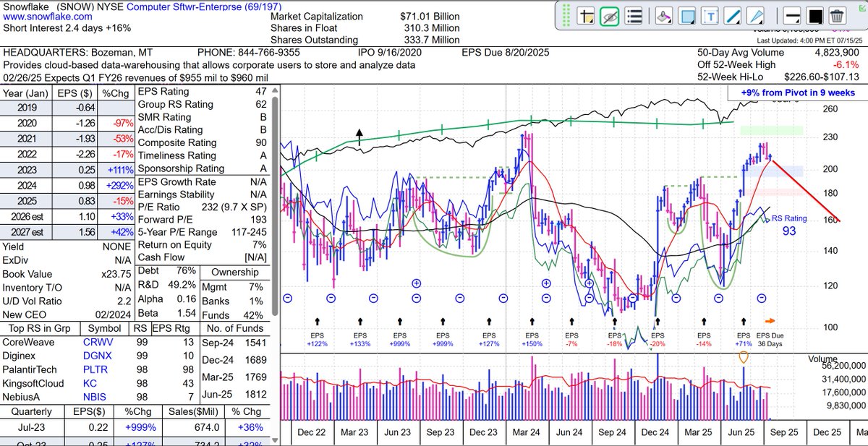Click the Dec 22 date axis label
868x446 pixels.
[313, 432]
